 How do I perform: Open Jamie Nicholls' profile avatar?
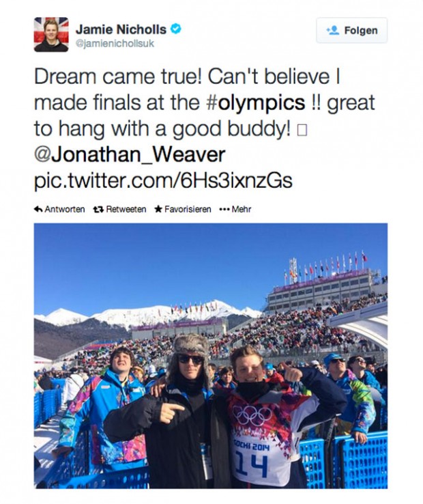pos(51,35)
